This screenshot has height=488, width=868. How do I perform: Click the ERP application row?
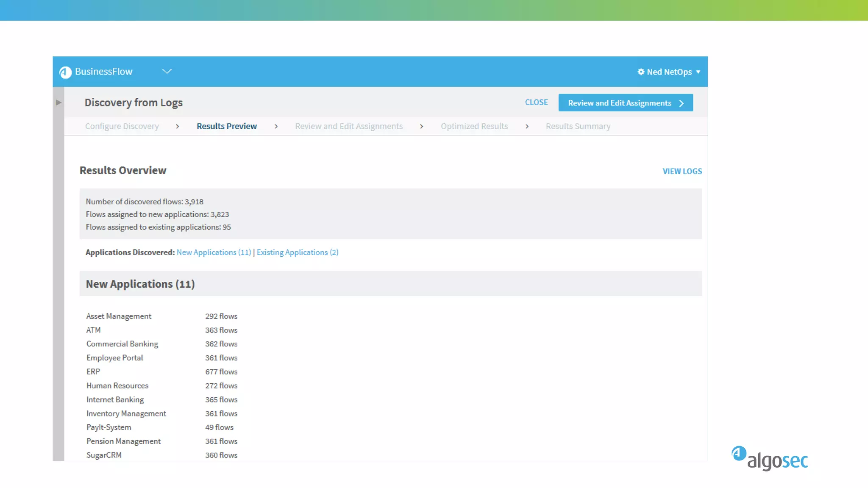tap(93, 372)
